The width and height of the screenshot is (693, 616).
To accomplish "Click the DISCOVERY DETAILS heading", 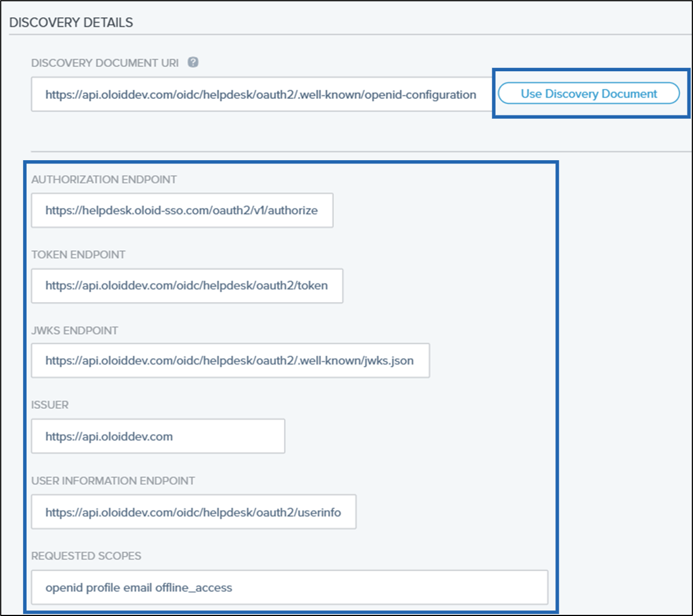I will pyautogui.click(x=71, y=23).
